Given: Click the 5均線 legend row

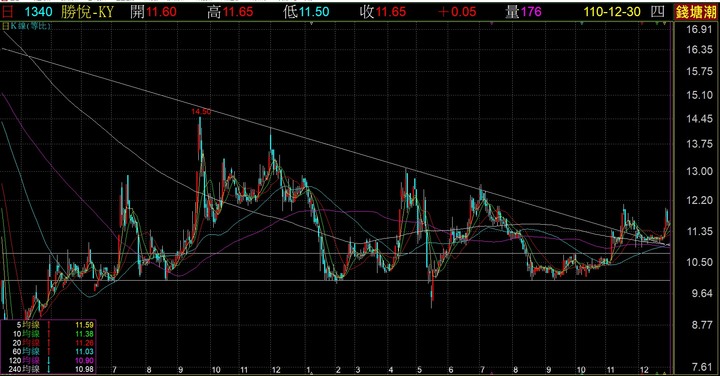Looking at the screenshot, I should (48, 325).
